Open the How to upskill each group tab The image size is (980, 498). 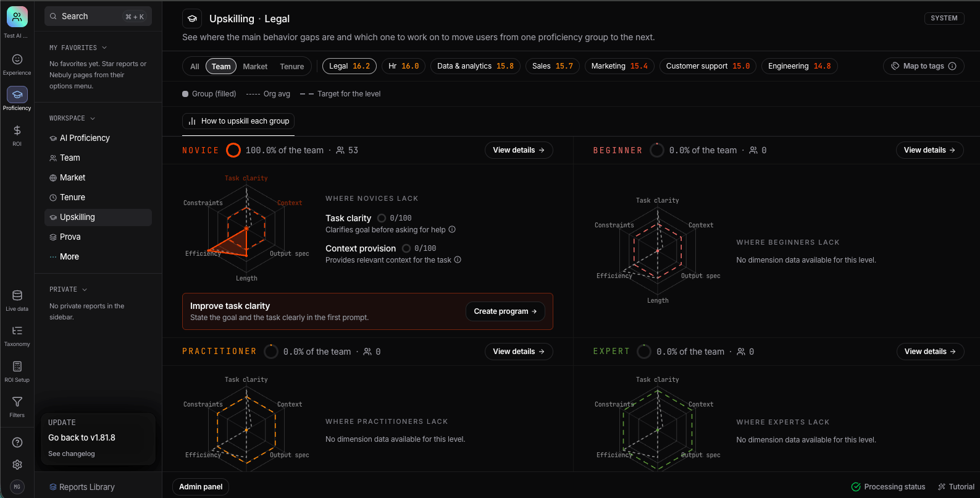tap(238, 121)
